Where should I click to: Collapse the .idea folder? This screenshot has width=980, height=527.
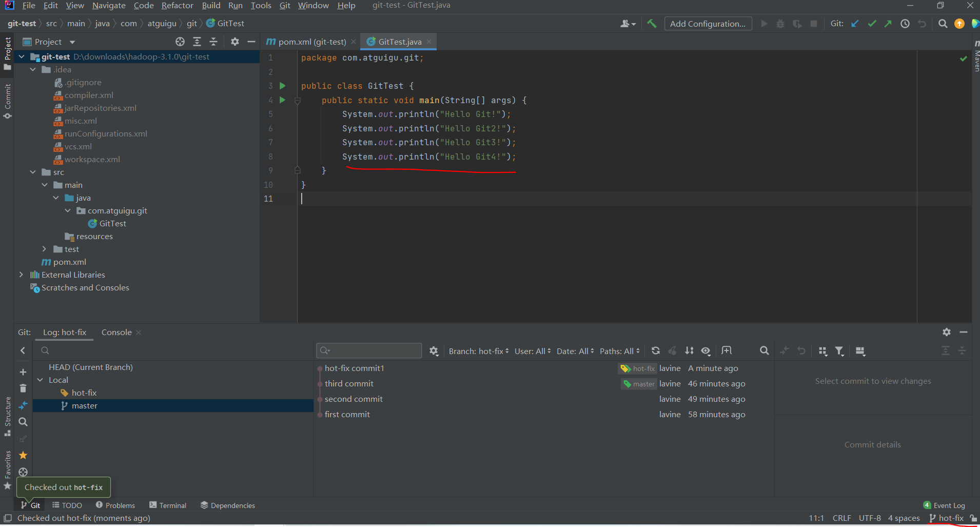coord(33,70)
